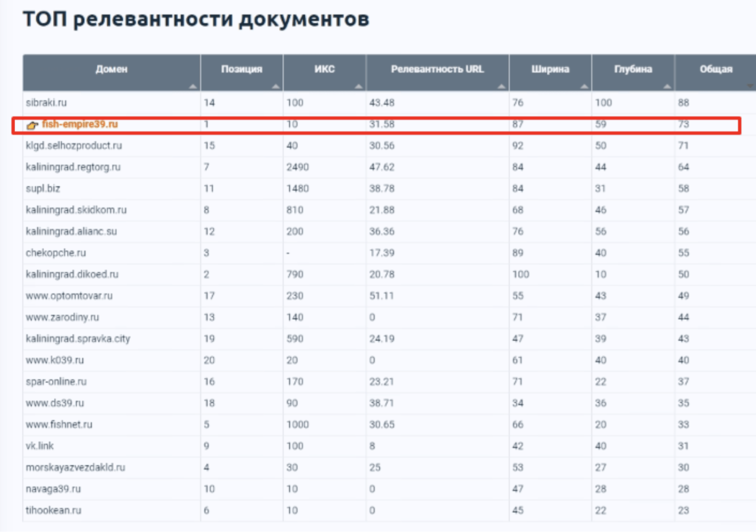Select the supl.biz domain cell
Screen dimensions: 756x532
coord(111,188)
